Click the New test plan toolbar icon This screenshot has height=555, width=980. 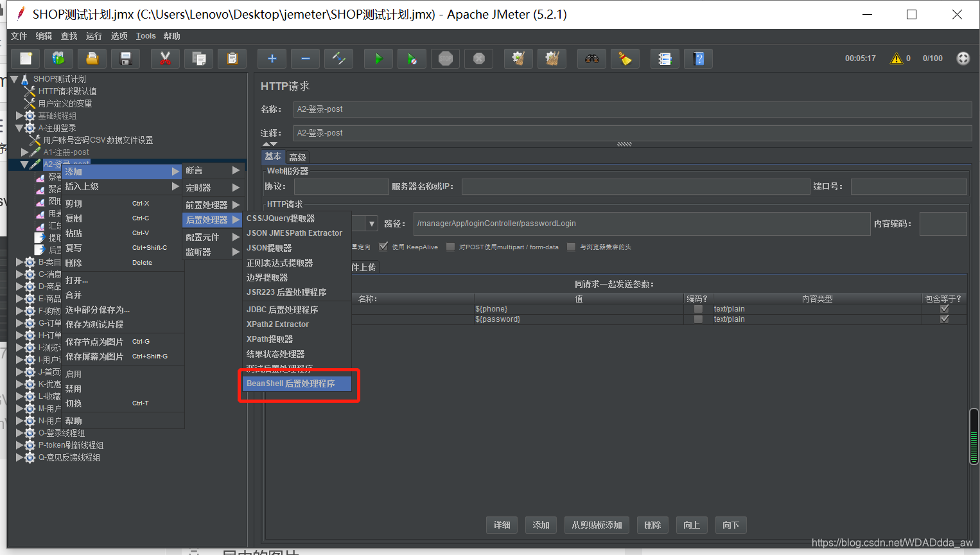pos(26,58)
